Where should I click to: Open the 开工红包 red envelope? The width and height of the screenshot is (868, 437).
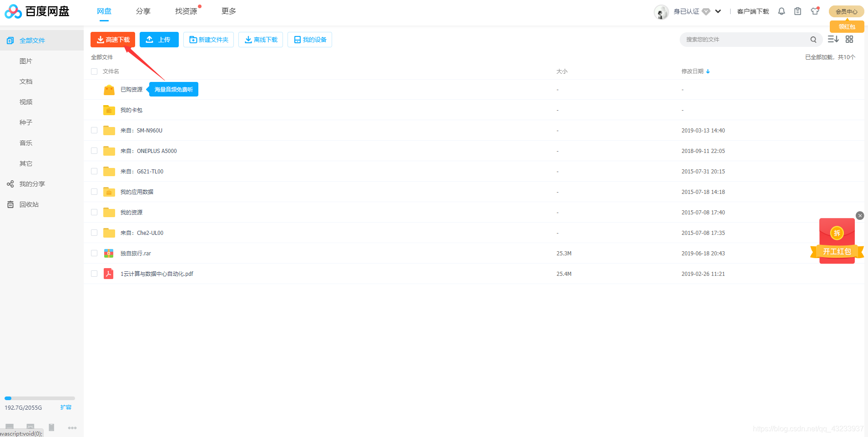(x=837, y=241)
